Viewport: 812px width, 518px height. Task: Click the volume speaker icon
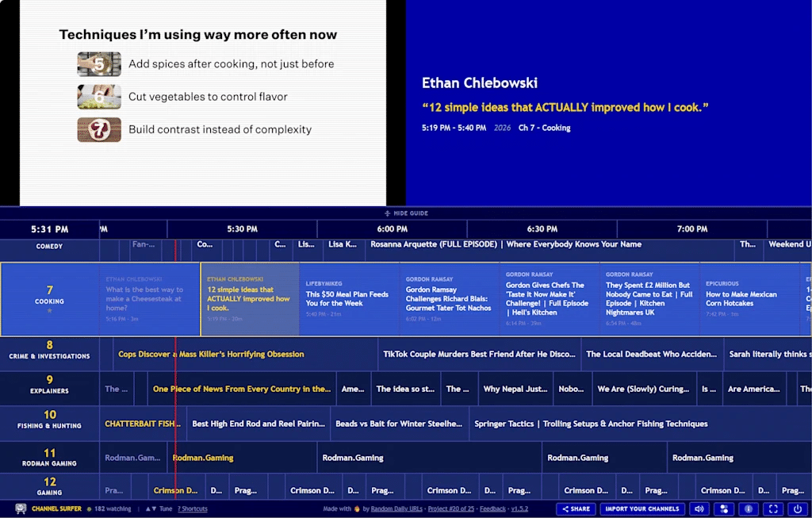699,509
